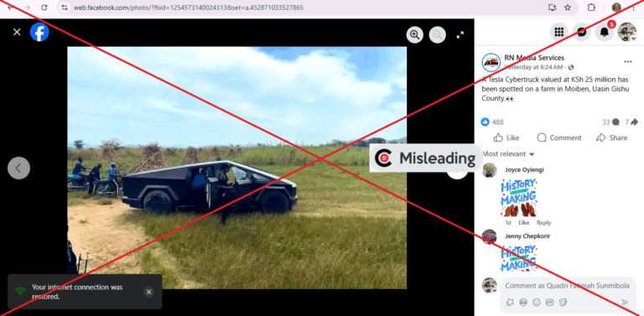Open RN Media Services page name
Screen dimensions: 644x316
[x=534, y=58]
